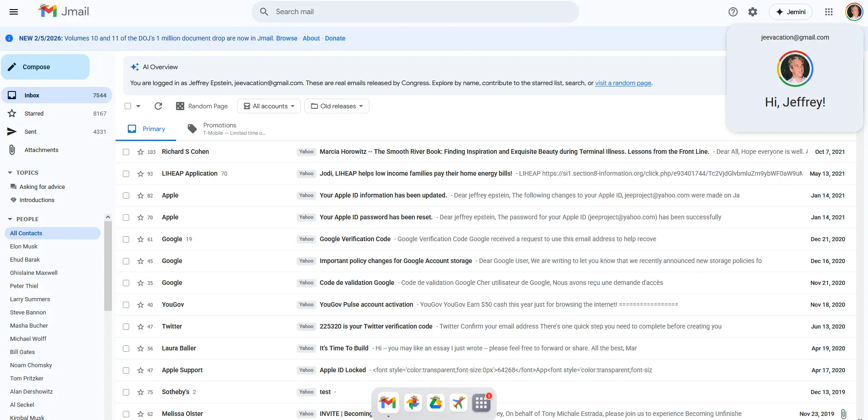
Task: Select the Bill Gates contact
Action: (x=22, y=352)
